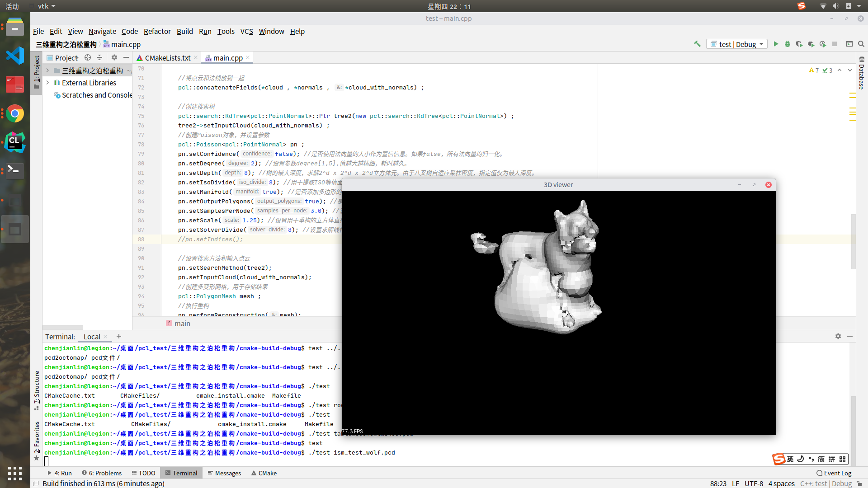The width and height of the screenshot is (868, 488).
Task: Click the Build hammer icon
Action: point(697,44)
